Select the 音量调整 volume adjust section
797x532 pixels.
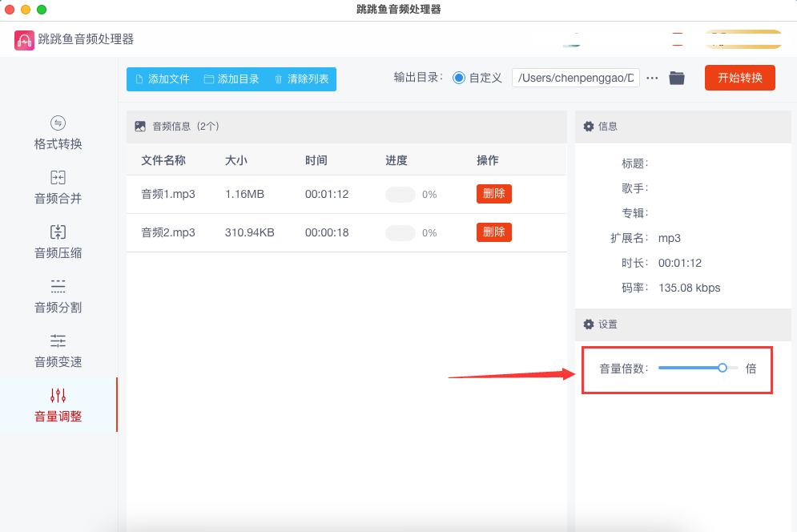pyautogui.click(x=58, y=405)
